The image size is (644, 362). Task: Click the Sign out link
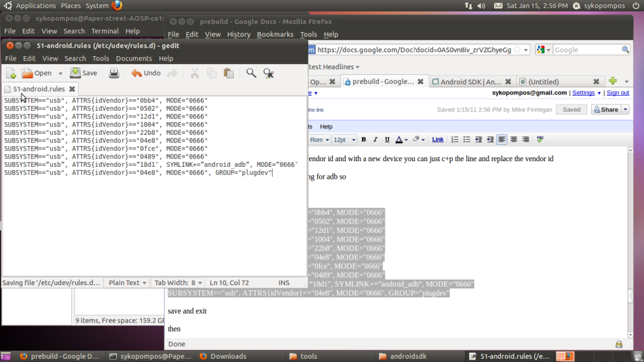(x=618, y=93)
